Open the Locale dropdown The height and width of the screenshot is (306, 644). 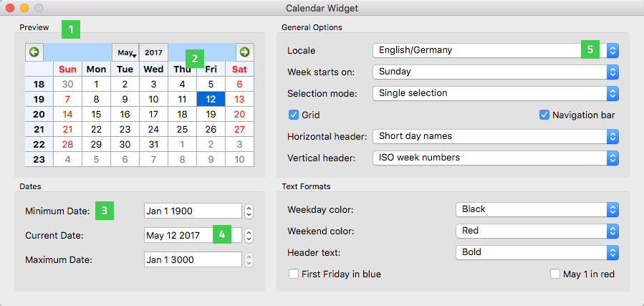(x=495, y=50)
